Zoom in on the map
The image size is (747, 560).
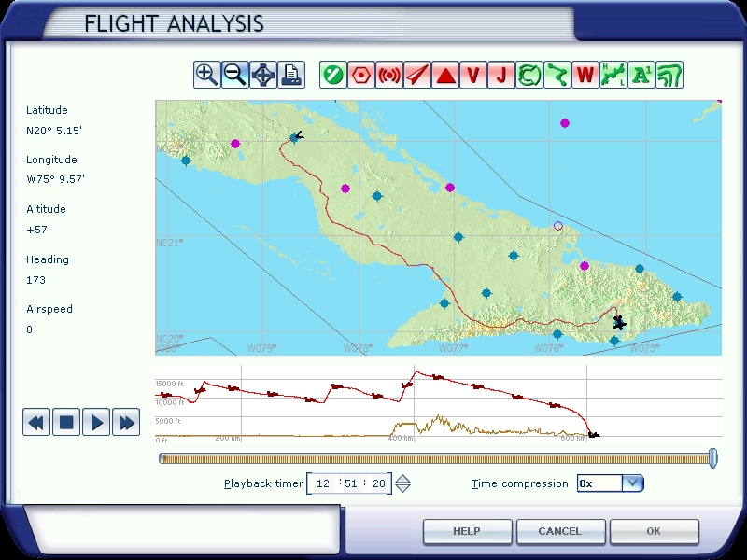[206, 75]
